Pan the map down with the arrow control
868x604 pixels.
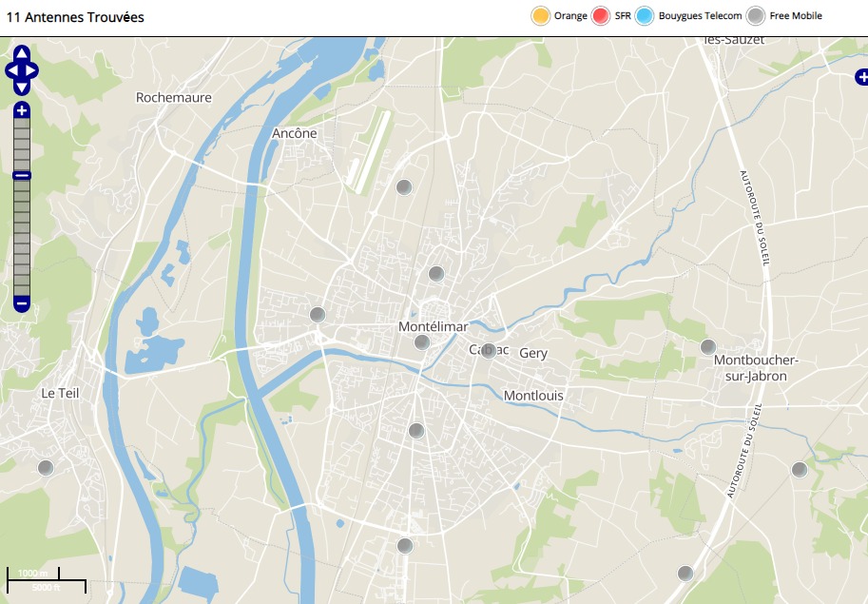(22, 88)
